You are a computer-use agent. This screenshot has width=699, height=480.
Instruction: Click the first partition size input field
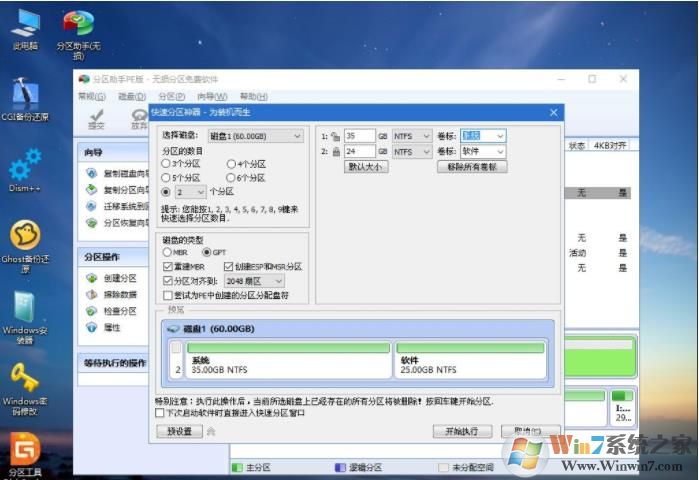(358, 136)
